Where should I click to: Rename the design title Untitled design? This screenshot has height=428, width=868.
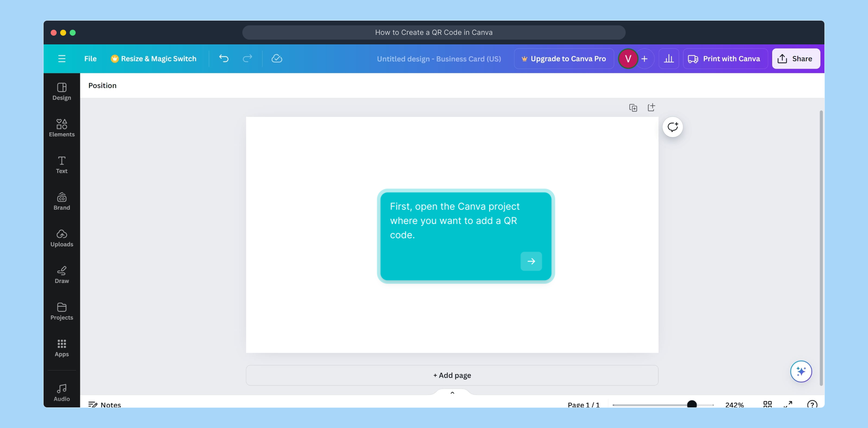pos(438,58)
